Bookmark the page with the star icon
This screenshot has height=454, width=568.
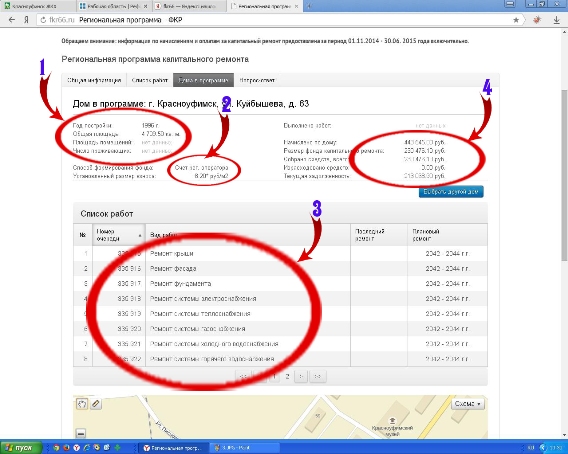coord(516,20)
